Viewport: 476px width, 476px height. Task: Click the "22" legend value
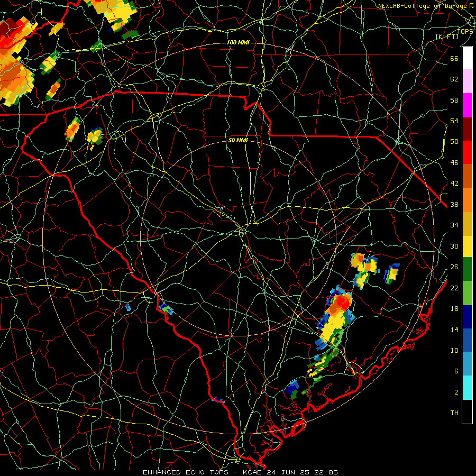click(x=454, y=288)
